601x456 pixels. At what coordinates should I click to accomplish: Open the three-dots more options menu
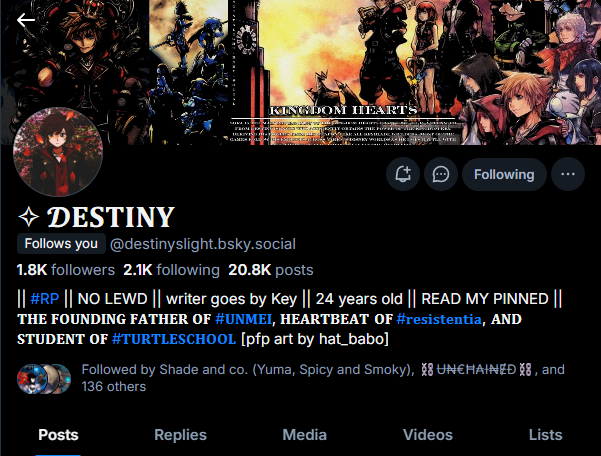(x=568, y=174)
